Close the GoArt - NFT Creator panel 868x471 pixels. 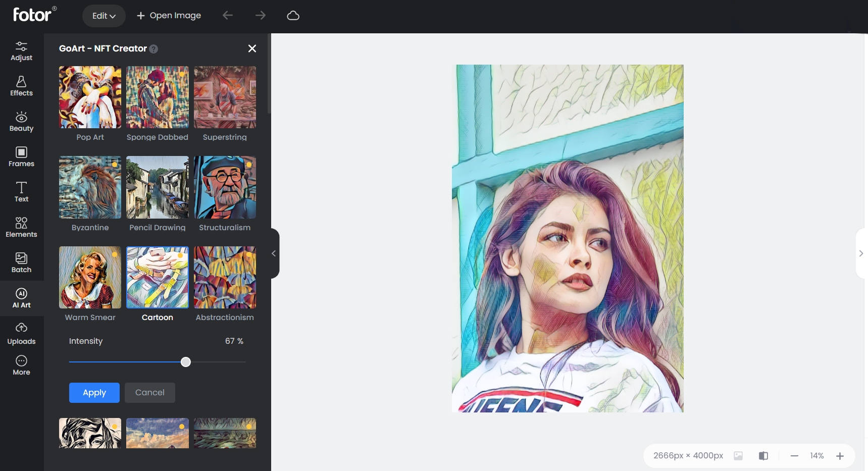pyautogui.click(x=252, y=48)
